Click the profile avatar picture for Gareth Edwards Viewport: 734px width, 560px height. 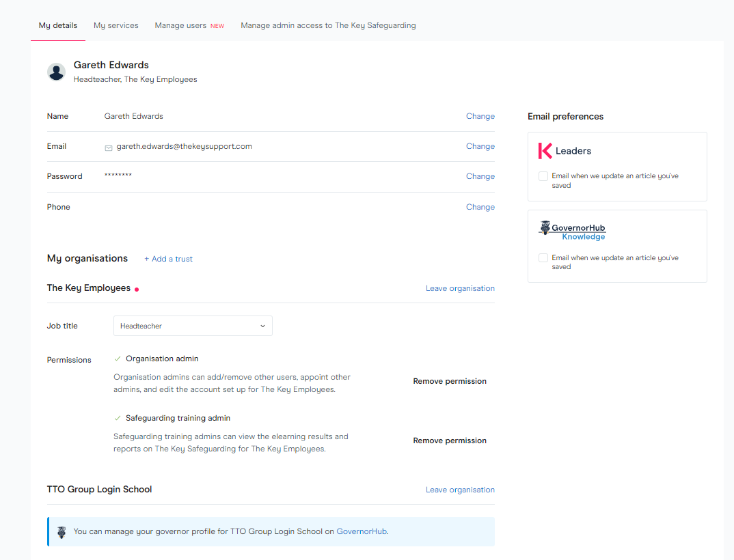[56, 71]
